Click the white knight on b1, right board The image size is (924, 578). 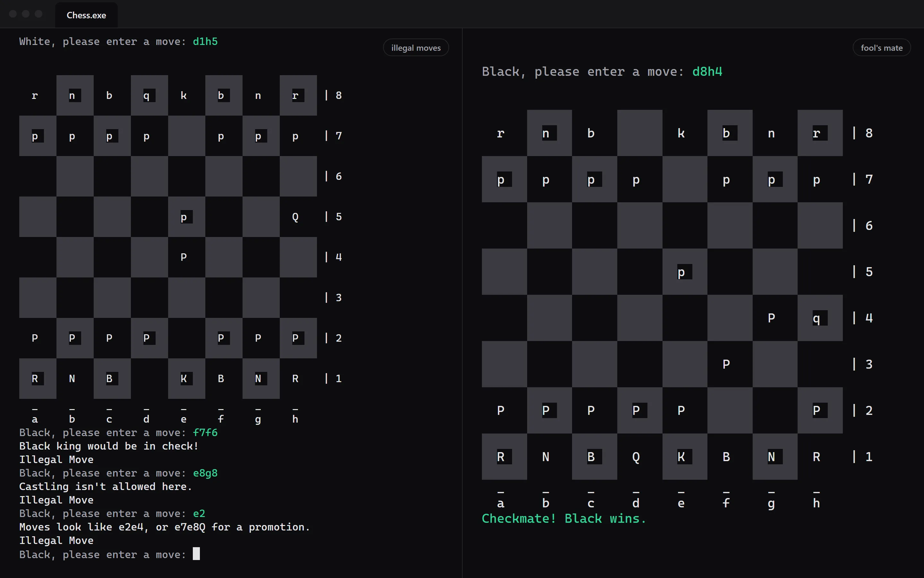click(x=546, y=456)
